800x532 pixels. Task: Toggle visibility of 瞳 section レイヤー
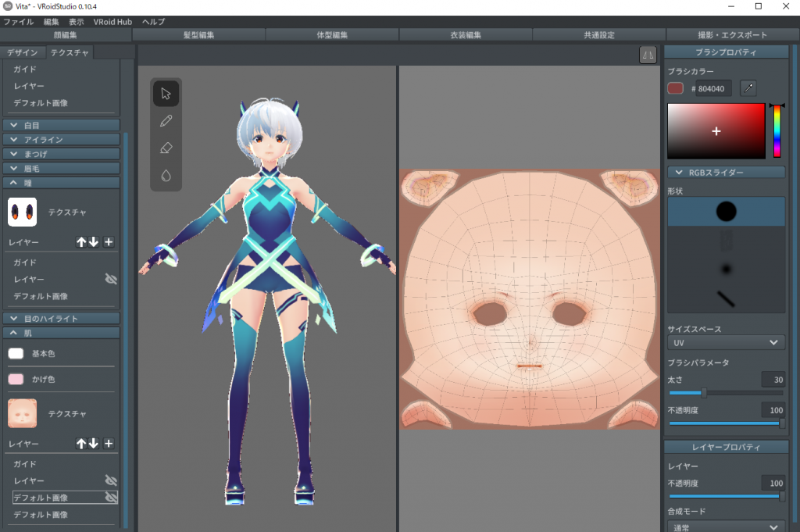tap(111, 279)
